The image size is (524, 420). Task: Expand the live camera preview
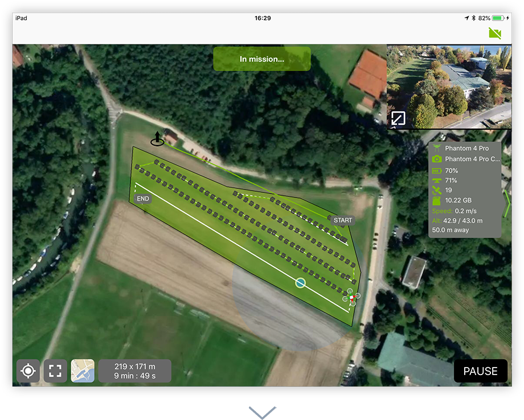click(x=398, y=119)
